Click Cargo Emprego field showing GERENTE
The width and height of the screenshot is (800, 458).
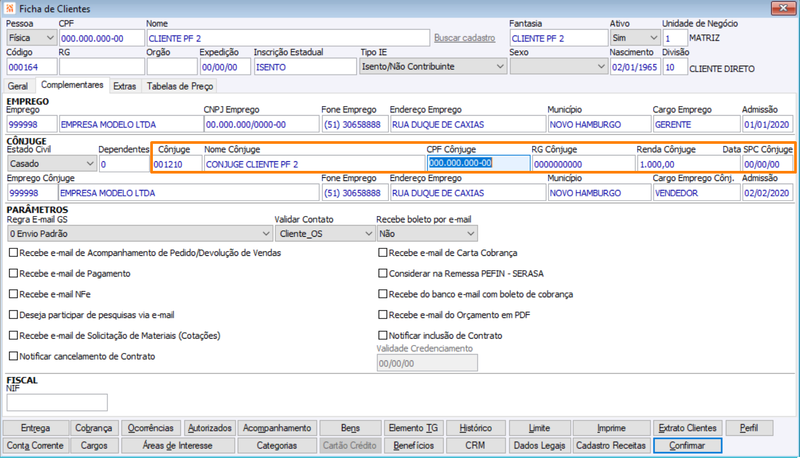tap(696, 124)
